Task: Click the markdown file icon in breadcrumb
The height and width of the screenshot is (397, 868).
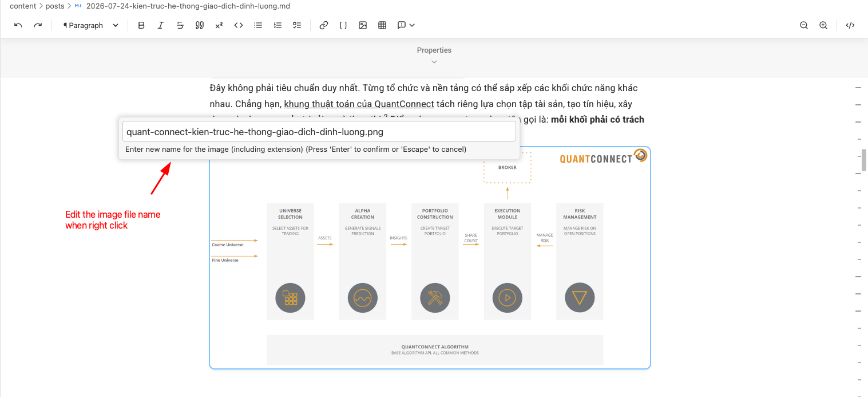Action: [78, 6]
